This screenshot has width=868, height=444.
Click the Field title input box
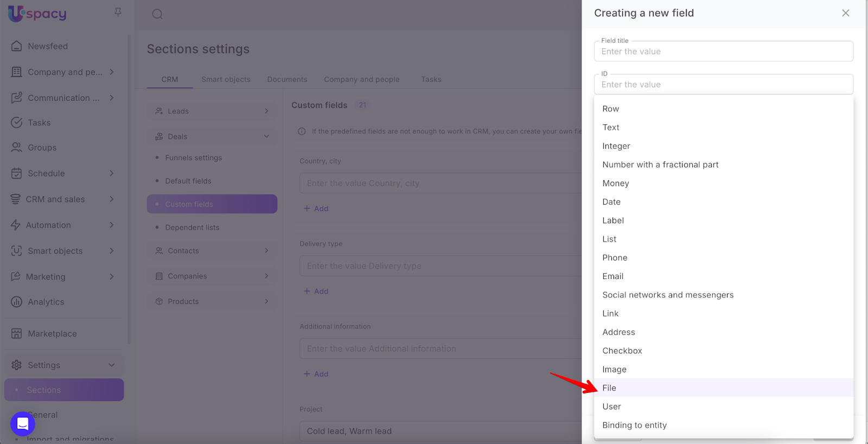[723, 52]
